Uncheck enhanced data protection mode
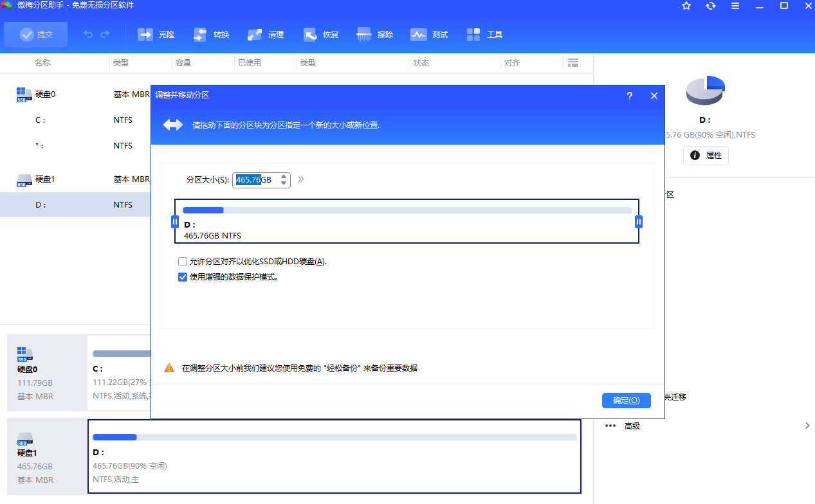Screen dimensions: 815x504 tap(183, 277)
